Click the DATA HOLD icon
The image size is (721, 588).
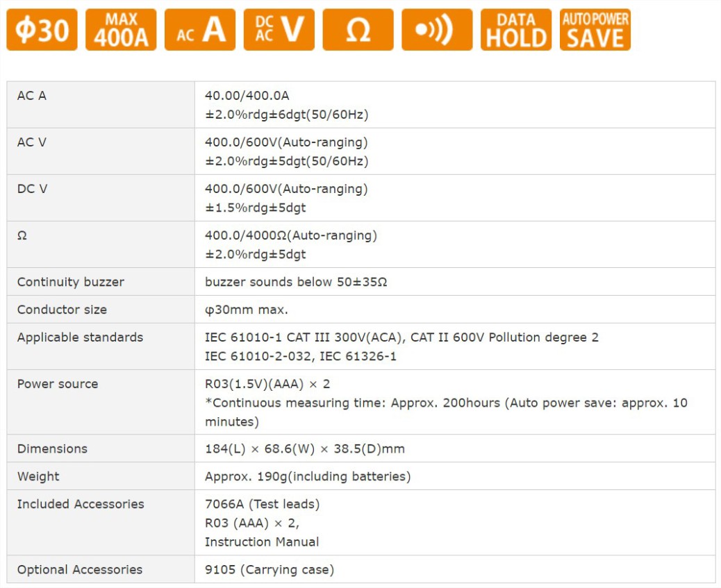pyautogui.click(x=516, y=30)
